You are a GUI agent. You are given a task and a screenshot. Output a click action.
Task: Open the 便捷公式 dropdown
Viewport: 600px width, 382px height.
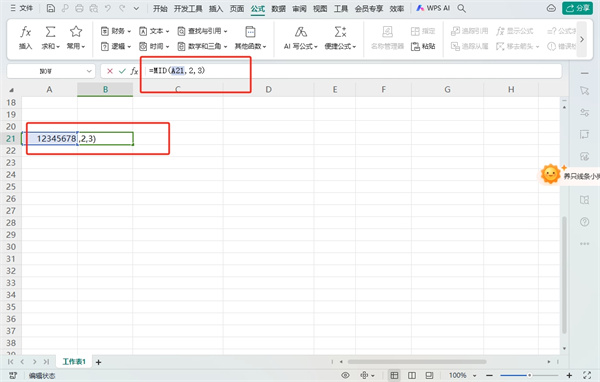[x=340, y=38]
